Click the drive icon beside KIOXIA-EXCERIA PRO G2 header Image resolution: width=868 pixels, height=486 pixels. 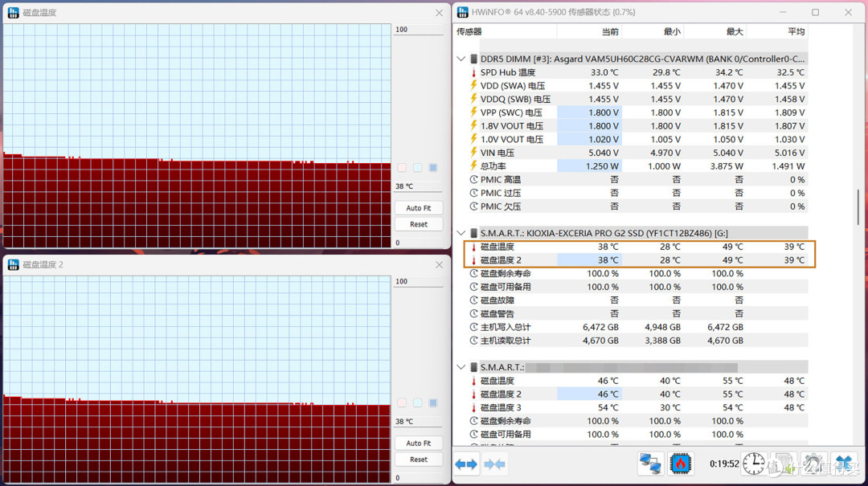tap(474, 233)
